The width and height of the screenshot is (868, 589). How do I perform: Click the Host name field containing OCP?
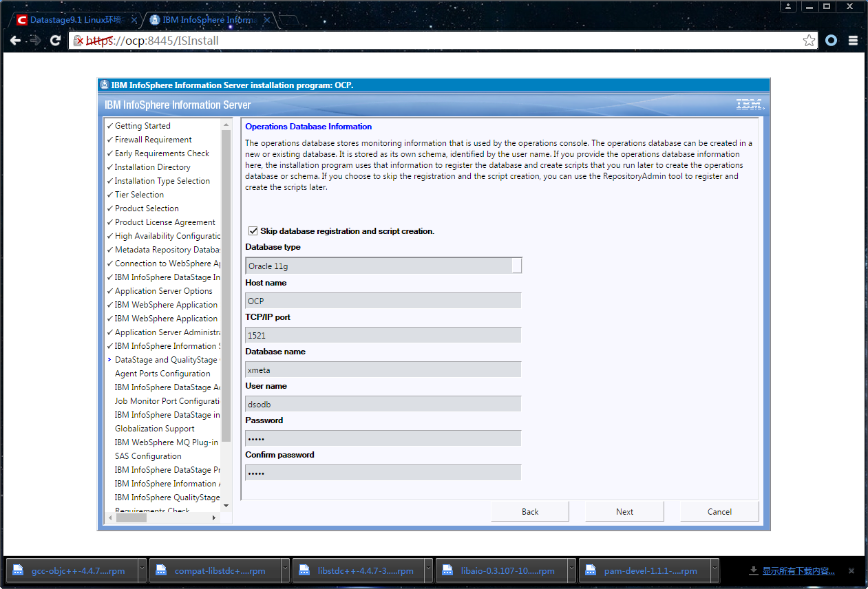point(383,301)
